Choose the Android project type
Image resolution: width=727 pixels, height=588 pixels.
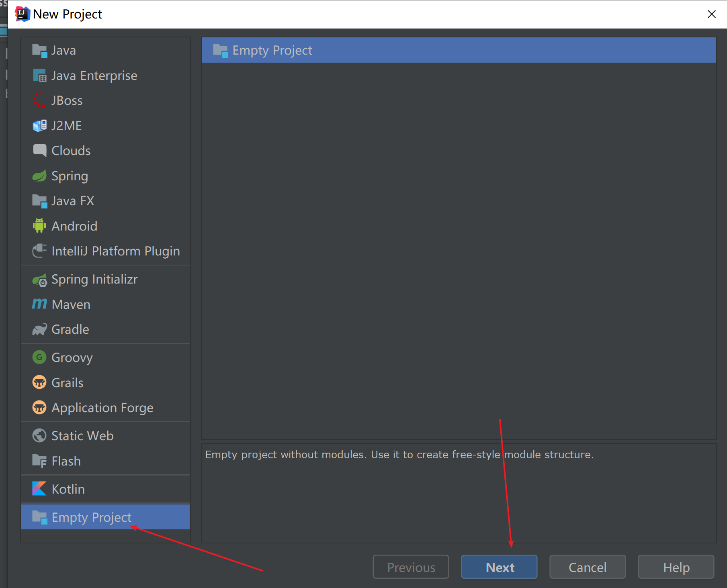105,226
